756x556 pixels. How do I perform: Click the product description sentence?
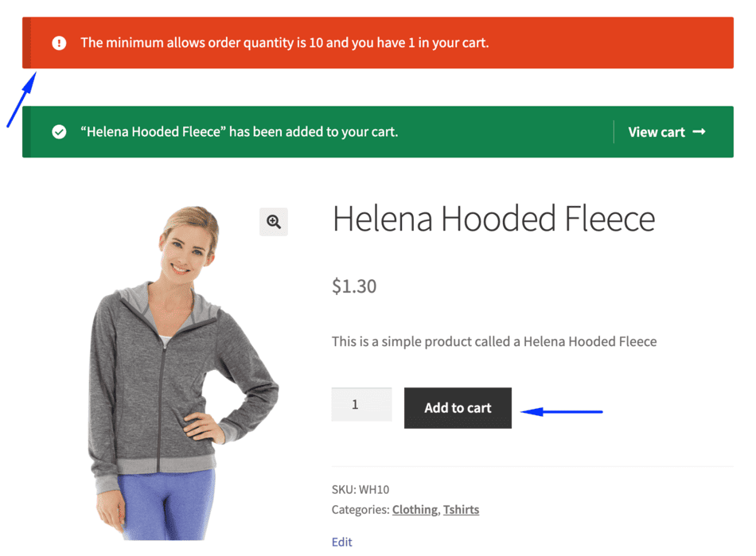493,341
